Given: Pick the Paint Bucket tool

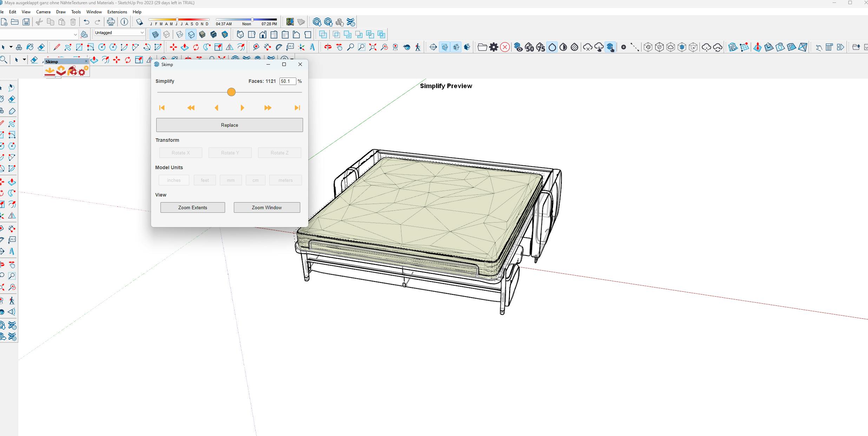Looking at the screenshot, I should tap(30, 47).
